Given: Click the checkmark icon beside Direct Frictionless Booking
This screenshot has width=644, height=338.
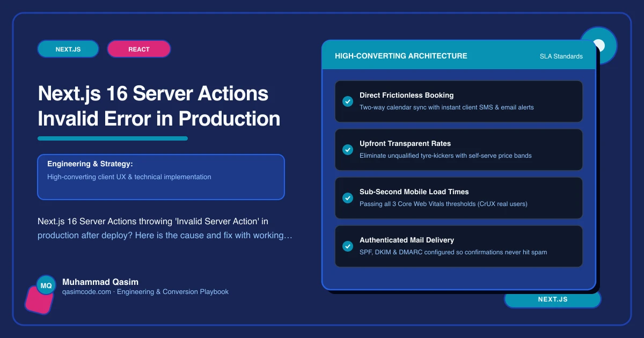Looking at the screenshot, I should pyautogui.click(x=347, y=101).
